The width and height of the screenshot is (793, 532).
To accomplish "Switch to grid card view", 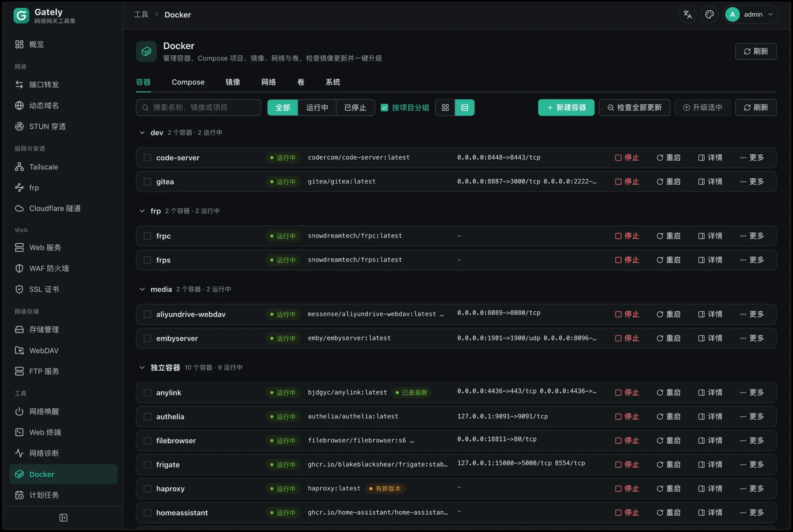I will 445,108.
